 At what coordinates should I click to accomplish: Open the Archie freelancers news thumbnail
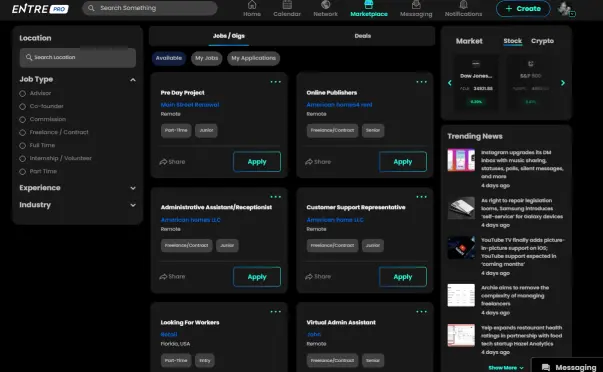pos(461,295)
